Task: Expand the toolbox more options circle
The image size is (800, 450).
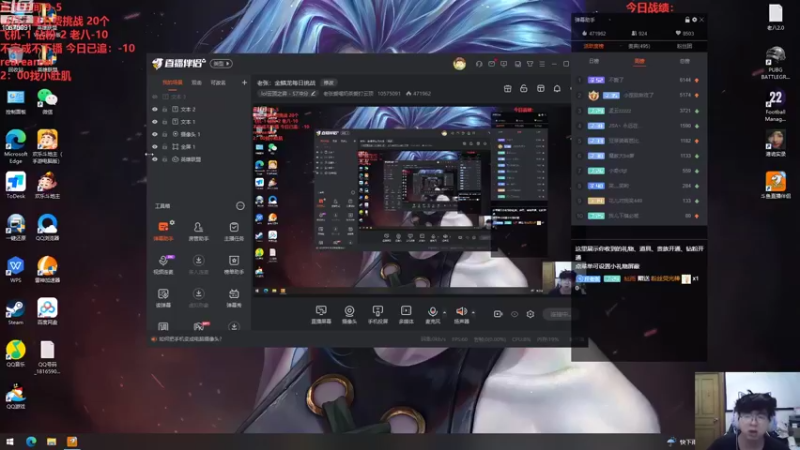Action: click(240, 206)
